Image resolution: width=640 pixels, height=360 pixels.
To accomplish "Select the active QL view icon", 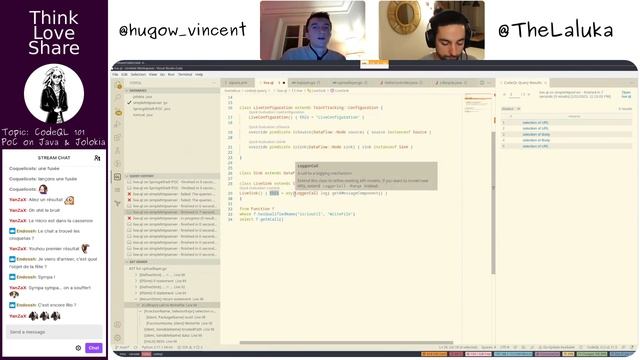I will coord(118,177).
